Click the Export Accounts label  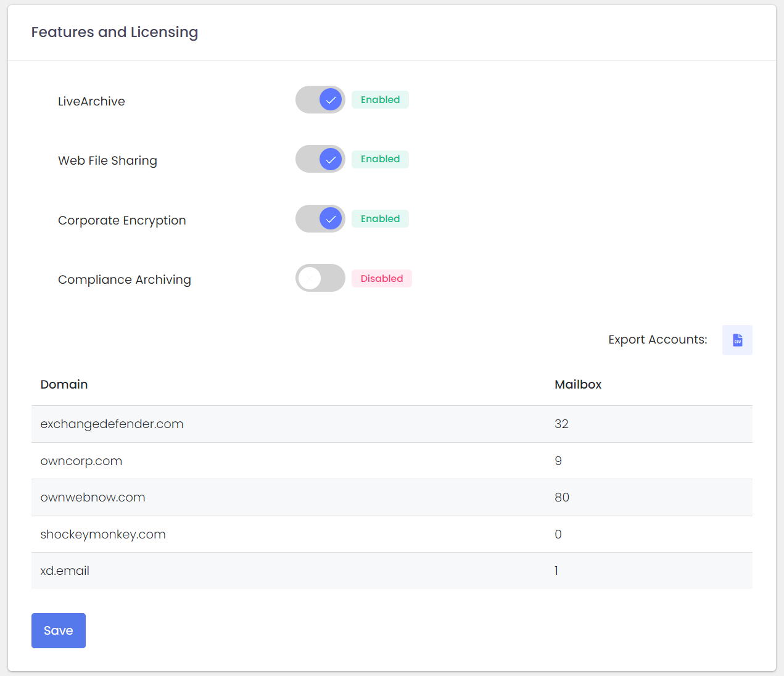(658, 340)
